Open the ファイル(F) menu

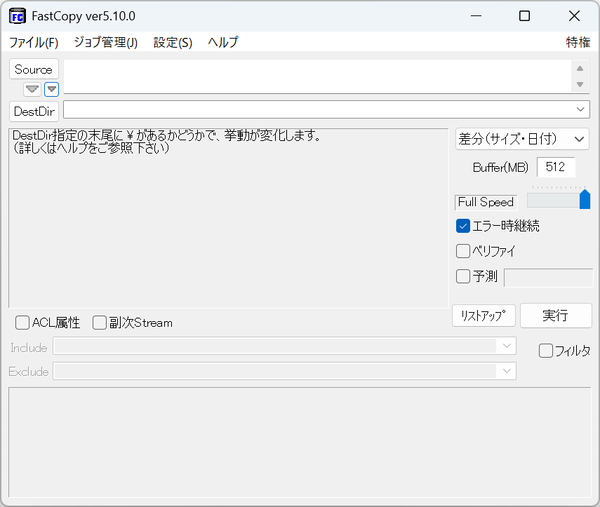pyautogui.click(x=34, y=42)
